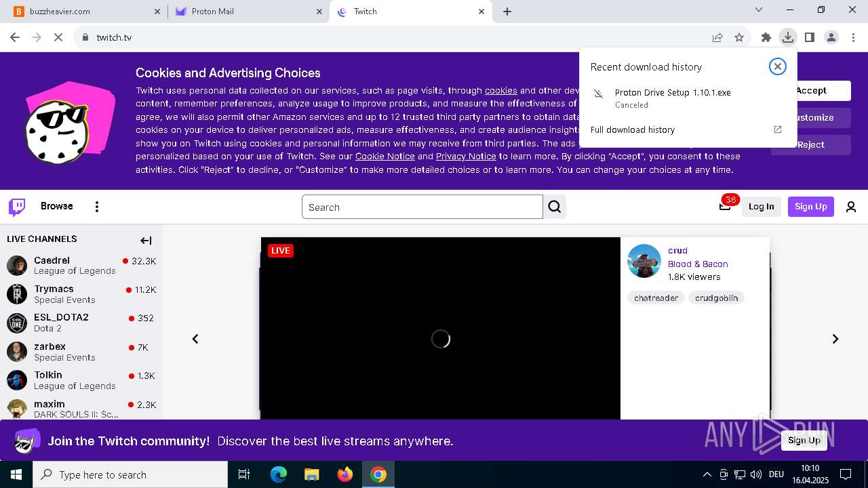Open File Explorer from taskbar

coord(311,474)
